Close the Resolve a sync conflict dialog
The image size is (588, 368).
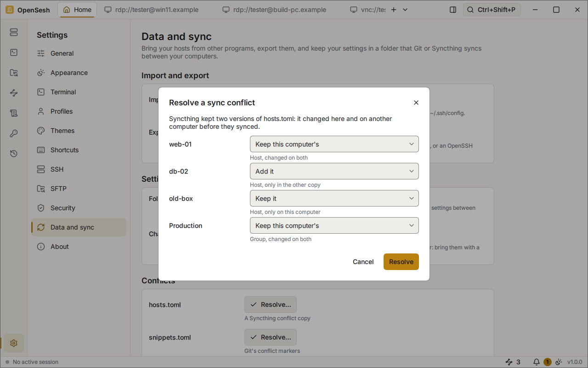pos(416,103)
